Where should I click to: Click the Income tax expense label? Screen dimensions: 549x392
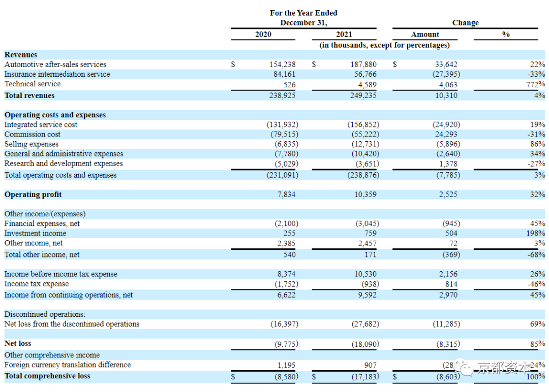click(x=37, y=284)
